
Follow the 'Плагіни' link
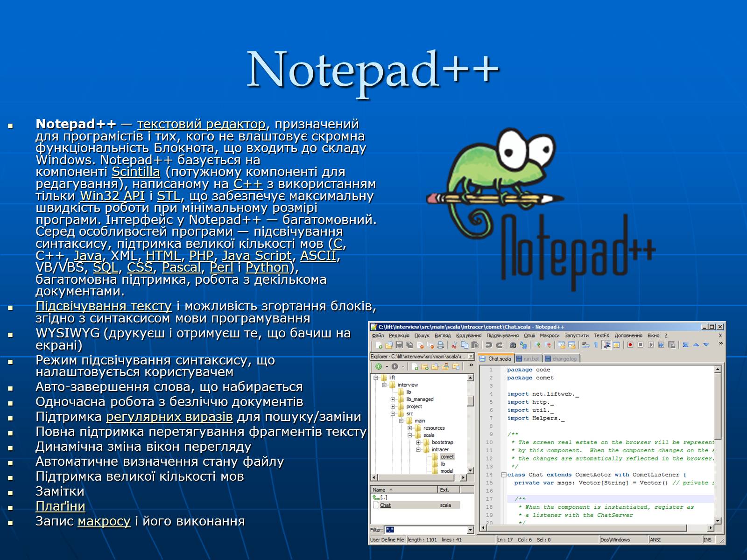click(x=60, y=506)
